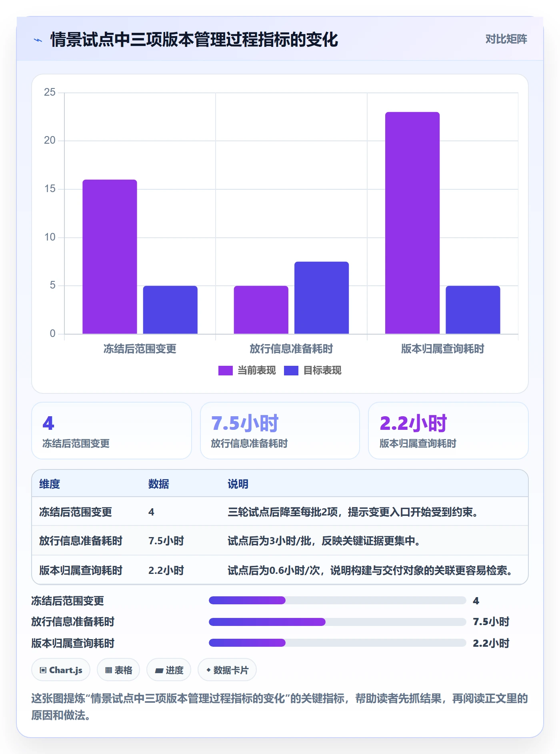Click the 2.2小时 table data cell
560x754 pixels.
point(166,570)
